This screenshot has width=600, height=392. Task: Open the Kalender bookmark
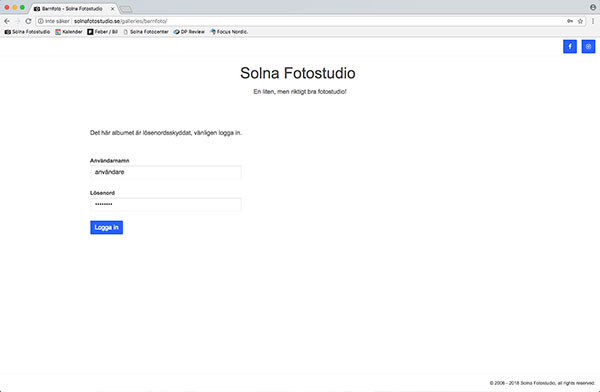pyautogui.click(x=69, y=32)
